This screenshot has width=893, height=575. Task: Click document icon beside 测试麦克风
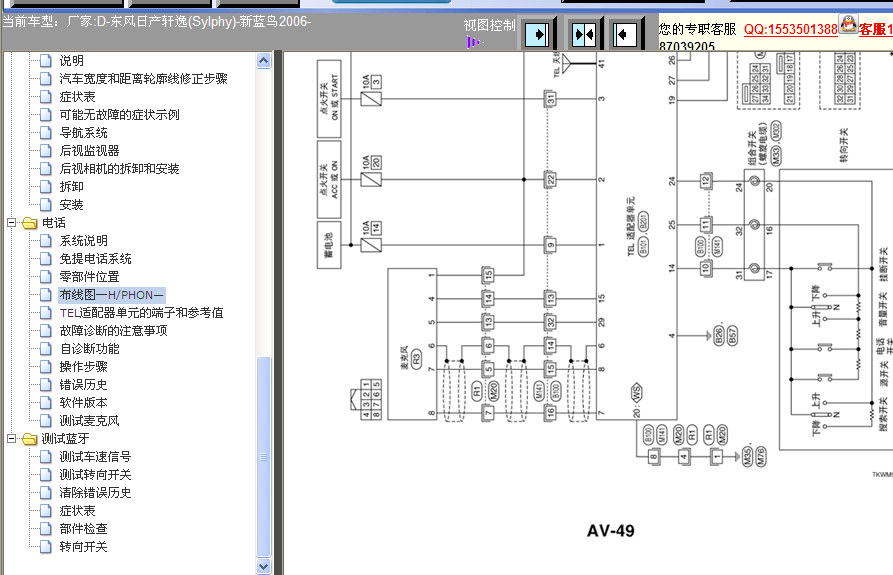(x=46, y=421)
